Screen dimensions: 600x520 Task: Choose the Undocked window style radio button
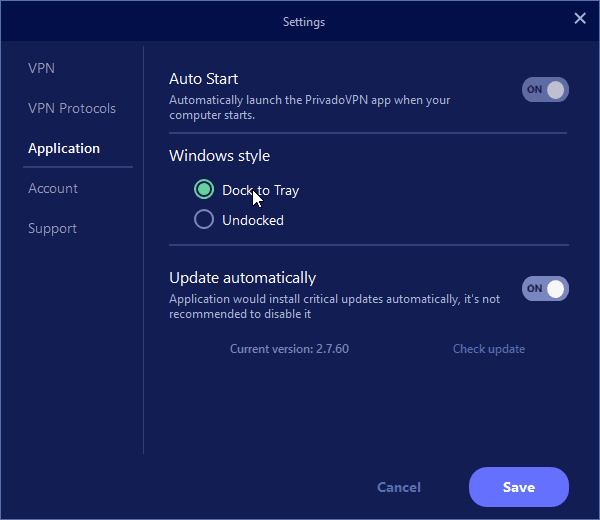coord(204,219)
